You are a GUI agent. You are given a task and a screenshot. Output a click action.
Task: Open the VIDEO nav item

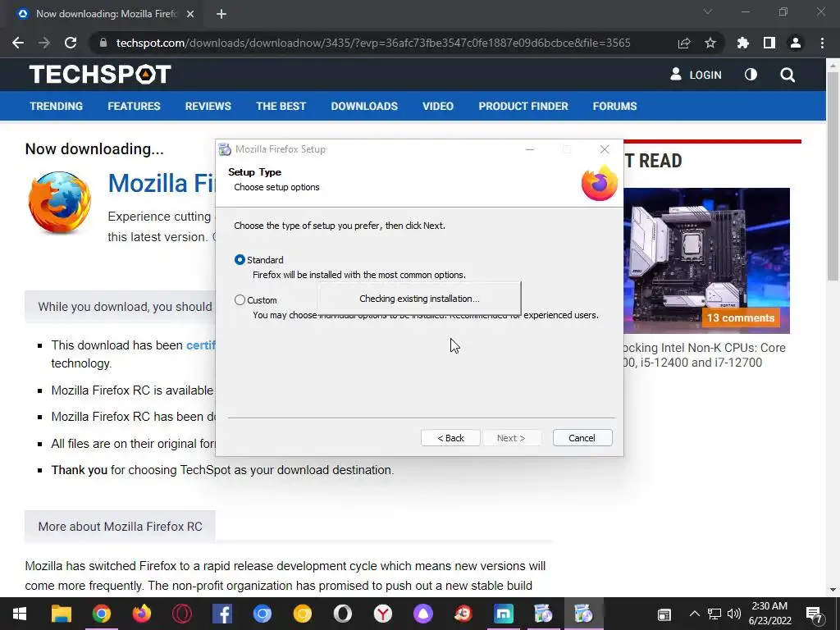point(438,106)
